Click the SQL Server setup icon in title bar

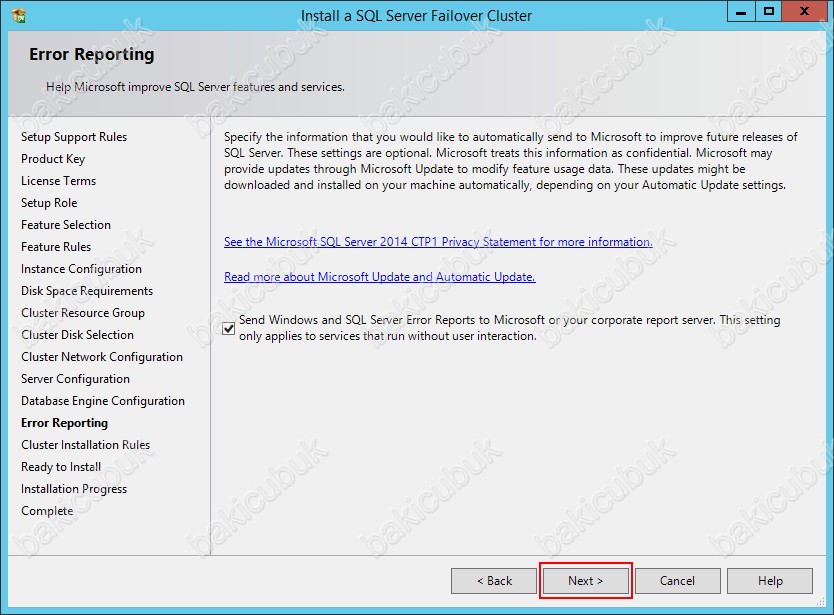(x=18, y=15)
